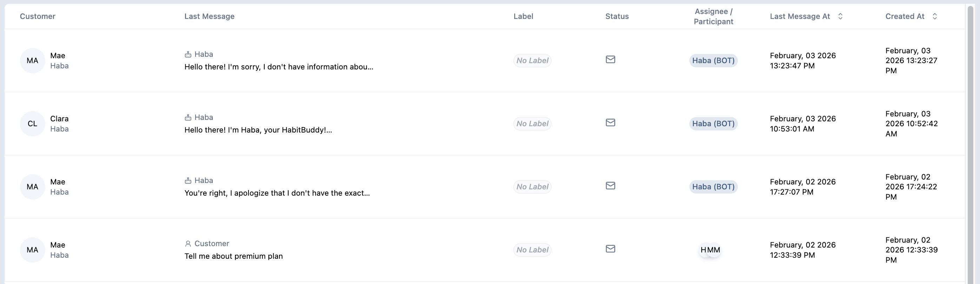The image size is (980, 284).
Task: Click No Label tag in the premium plan row
Action: [x=532, y=250]
